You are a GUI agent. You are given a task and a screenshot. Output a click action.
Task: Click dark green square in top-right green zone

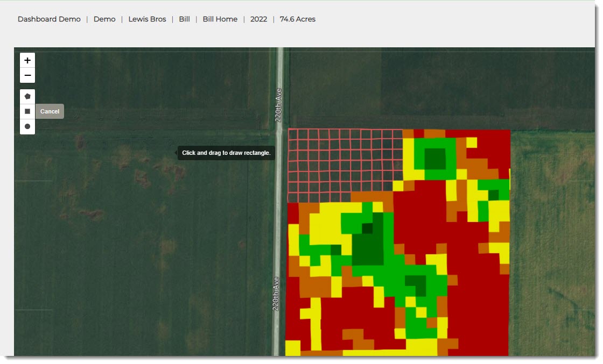tap(435, 159)
